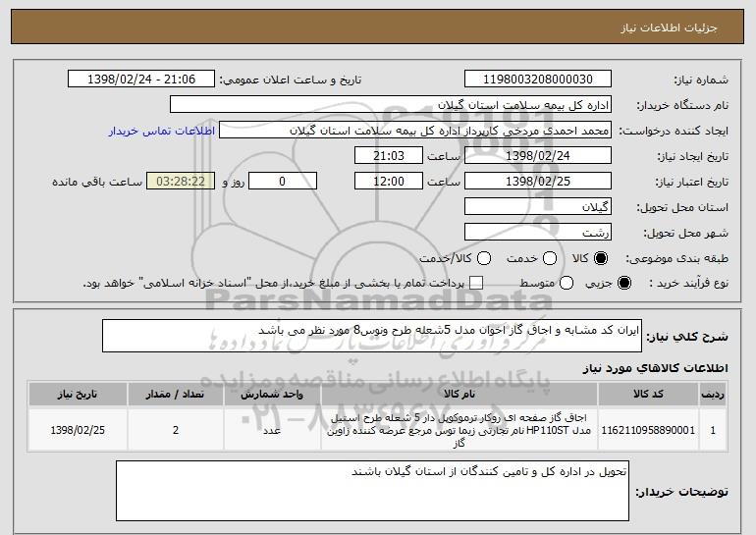This screenshot has height=535, width=756.
Task: Click the اطلاعات کالاهای مورد نیاز heading
Action: tap(655, 368)
